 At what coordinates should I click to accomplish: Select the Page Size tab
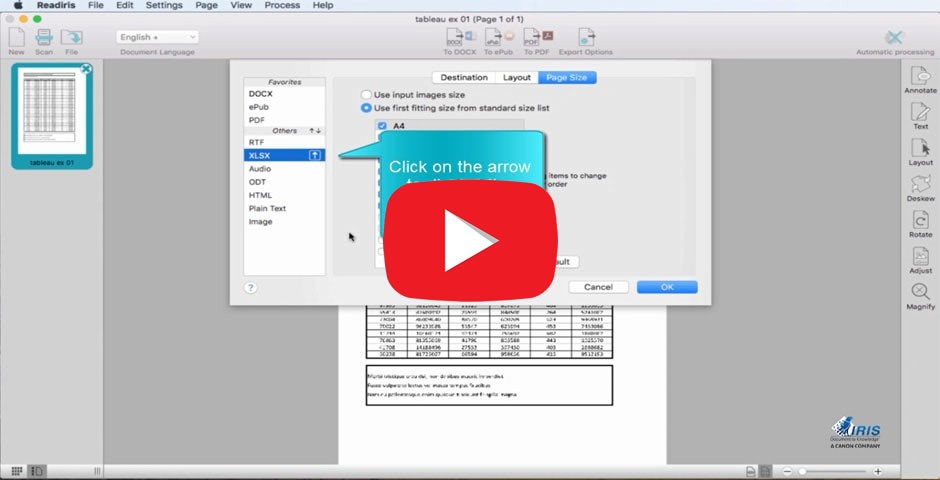click(567, 77)
